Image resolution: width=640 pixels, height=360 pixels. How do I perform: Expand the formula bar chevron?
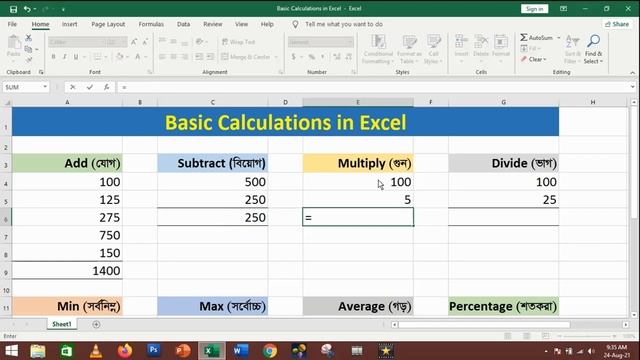click(x=632, y=87)
